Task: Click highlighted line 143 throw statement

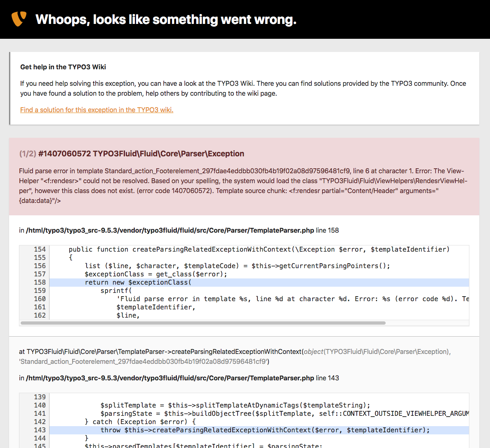Action: tap(265, 430)
